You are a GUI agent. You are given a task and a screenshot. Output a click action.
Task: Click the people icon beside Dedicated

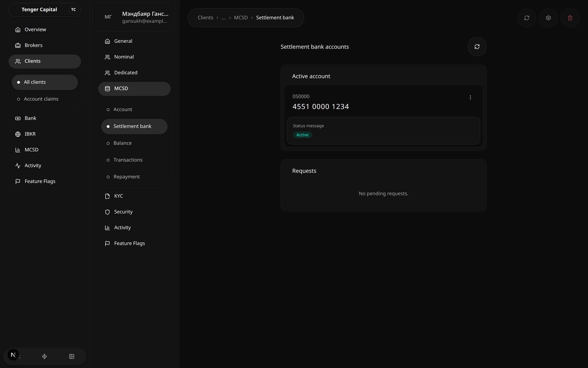coord(107,73)
